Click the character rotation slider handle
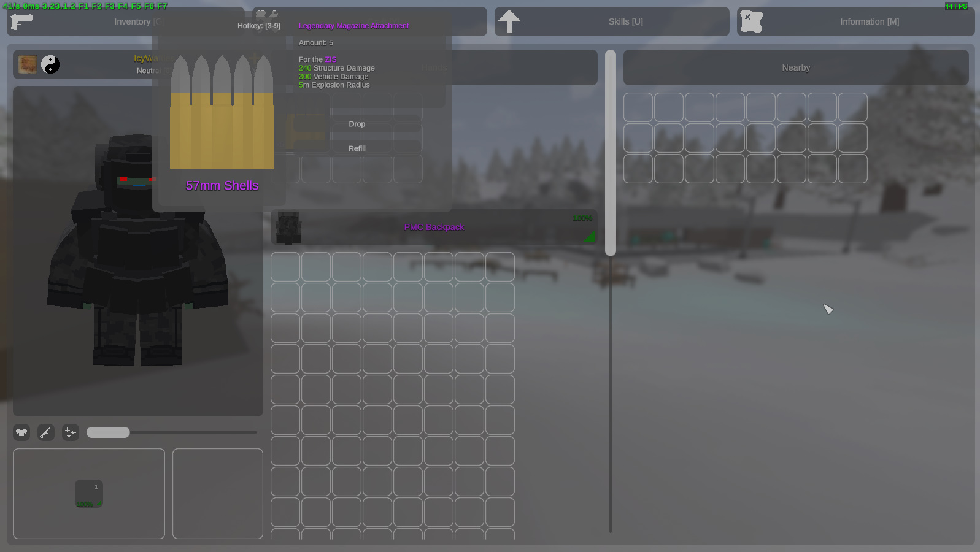 click(108, 432)
